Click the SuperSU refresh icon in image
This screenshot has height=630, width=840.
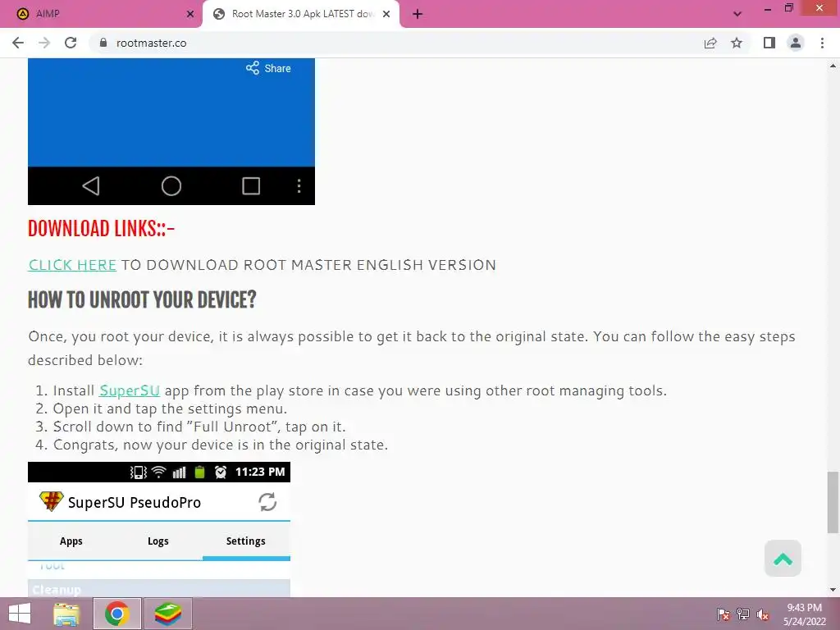click(267, 502)
